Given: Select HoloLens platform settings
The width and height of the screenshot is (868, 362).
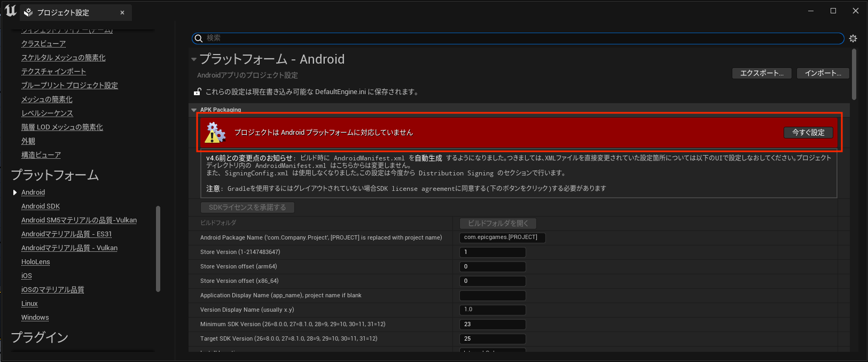Looking at the screenshot, I should point(36,262).
